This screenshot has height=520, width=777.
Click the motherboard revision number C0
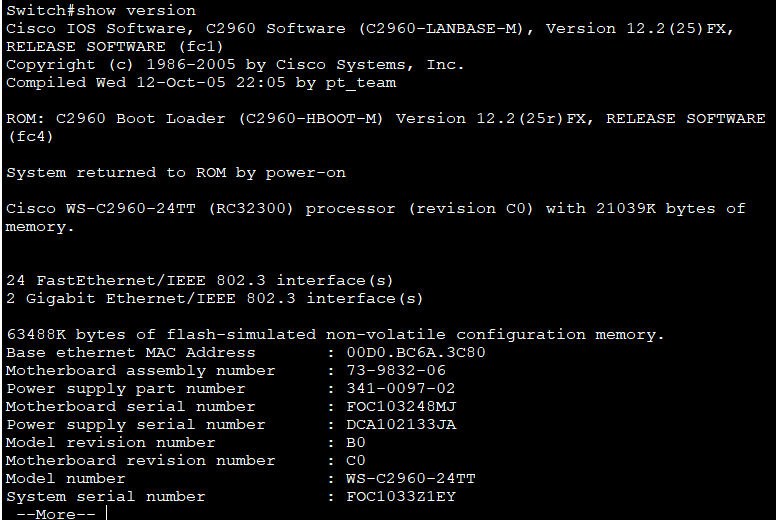coord(356,460)
